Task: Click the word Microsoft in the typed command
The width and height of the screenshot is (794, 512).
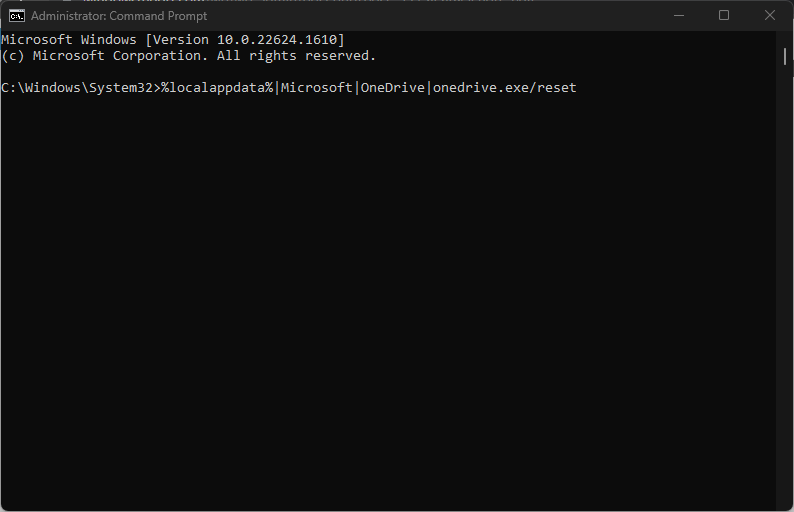Action: (x=316, y=88)
